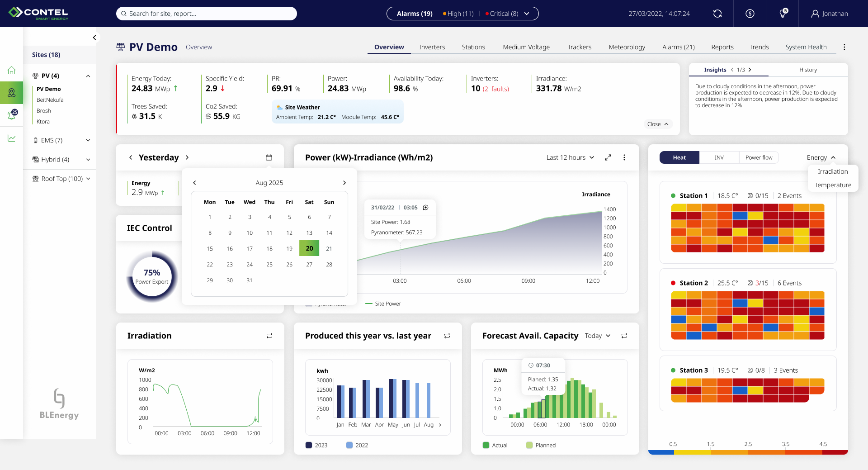Expand the Hybrid (4) site group
The height and width of the screenshot is (470, 868).
coord(88,160)
